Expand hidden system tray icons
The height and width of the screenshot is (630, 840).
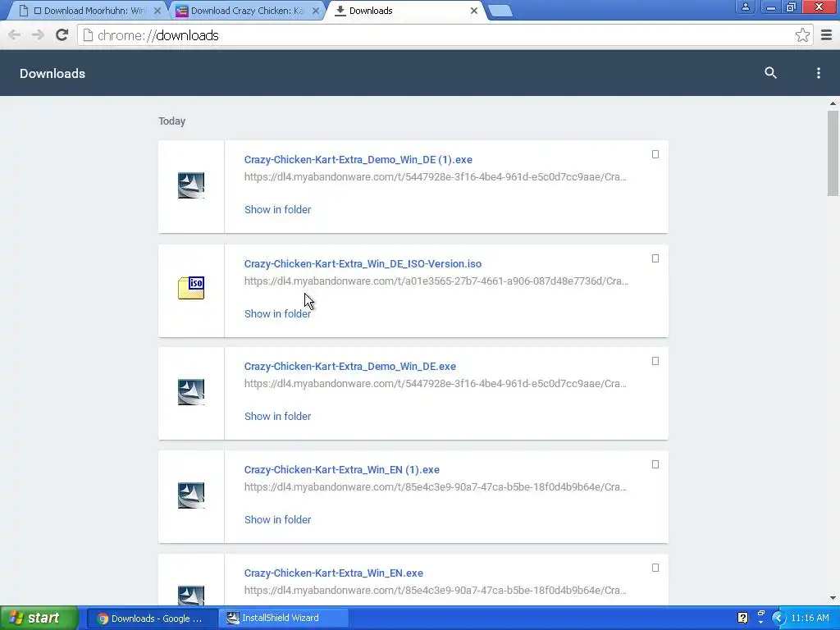[778, 619]
